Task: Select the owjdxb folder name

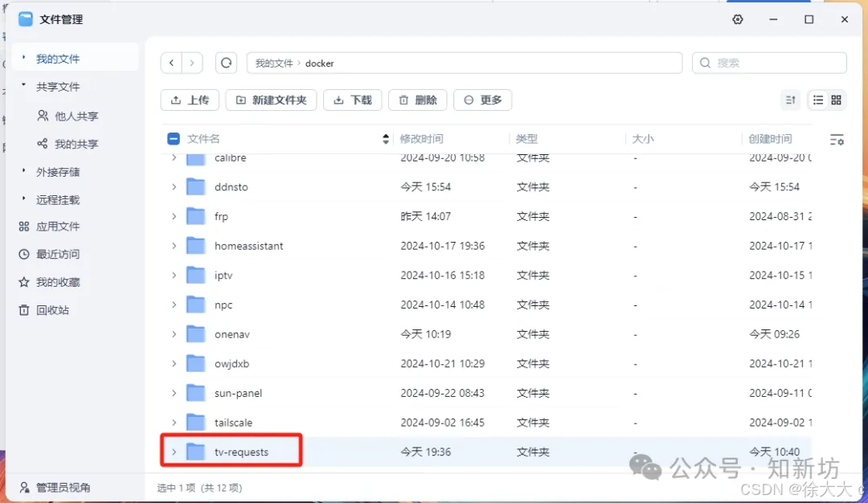Action: [231, 363]
